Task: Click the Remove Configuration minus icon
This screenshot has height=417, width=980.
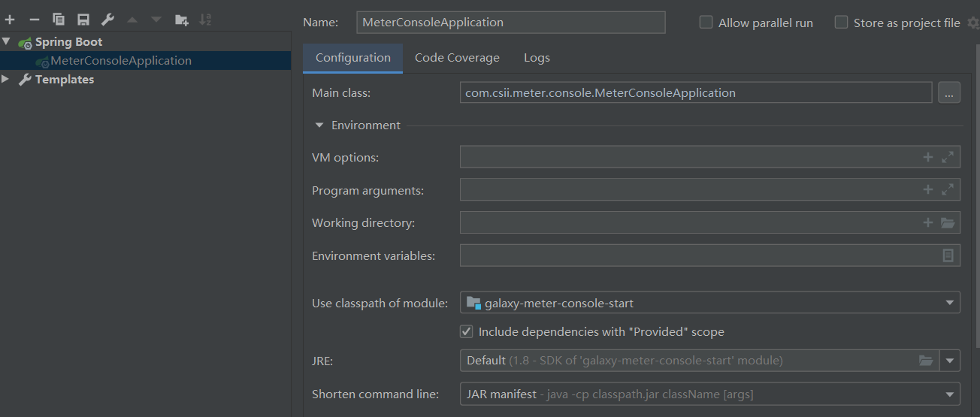Action: [x=34, y=20]
